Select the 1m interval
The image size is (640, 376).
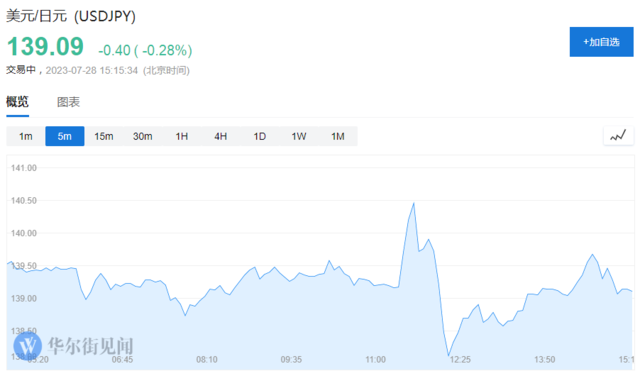(26, 136)
